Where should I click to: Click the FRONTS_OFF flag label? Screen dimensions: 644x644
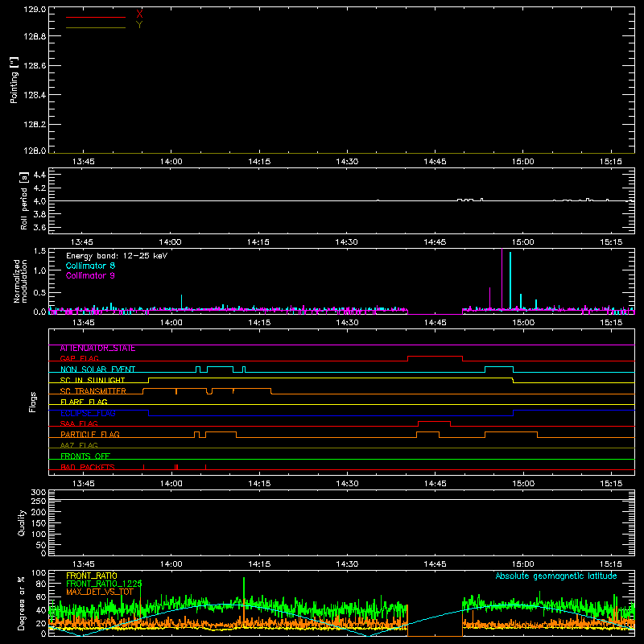click(x=85, y=456)
